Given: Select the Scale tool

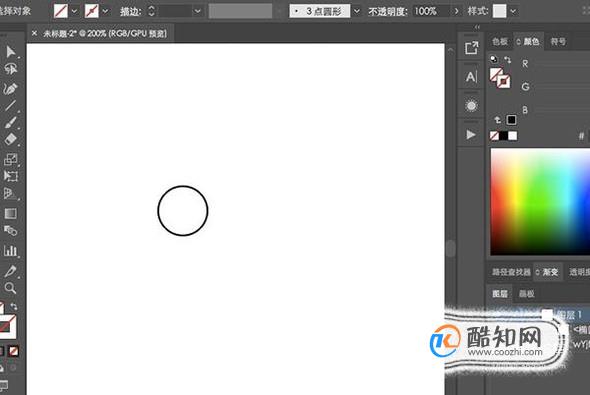Looking at the screenshot, I should click(11, 159).
